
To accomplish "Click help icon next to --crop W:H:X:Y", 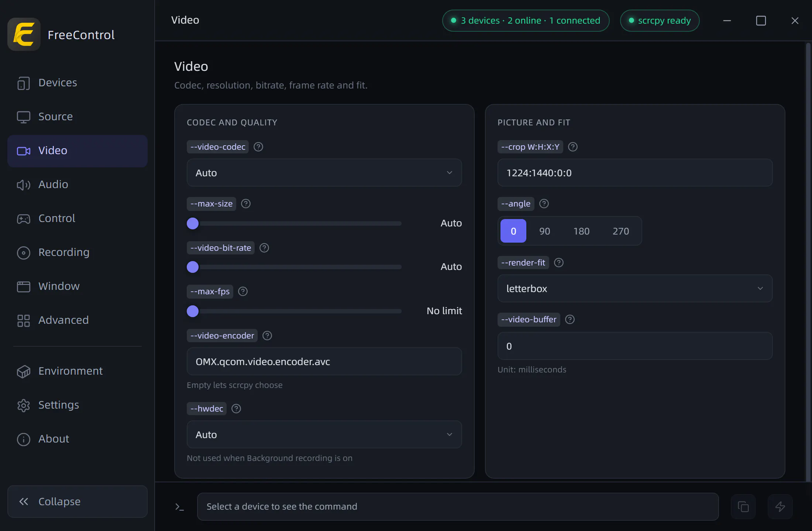I will click(x=573, y=147).
